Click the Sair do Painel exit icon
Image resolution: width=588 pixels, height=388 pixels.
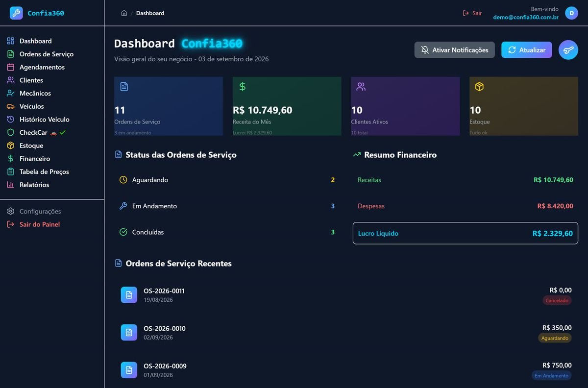[x=10, y=224]
